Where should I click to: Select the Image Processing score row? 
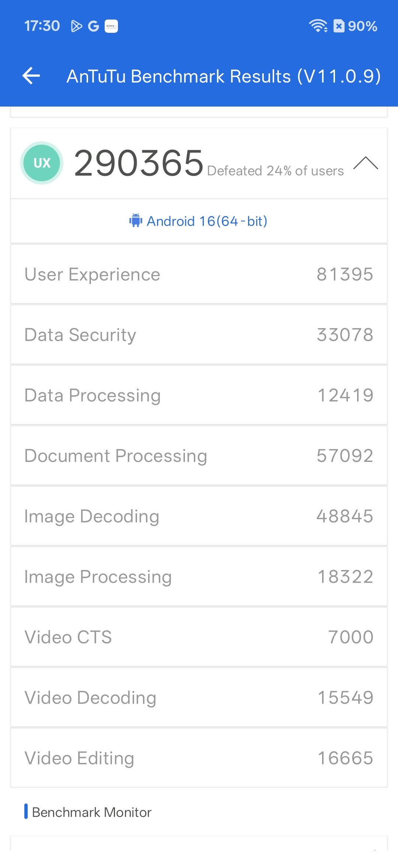tap(199, 577)
